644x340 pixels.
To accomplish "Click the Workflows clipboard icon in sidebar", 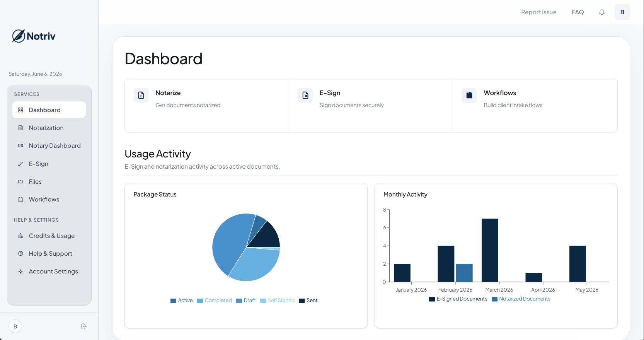I will tap(21, 199).
